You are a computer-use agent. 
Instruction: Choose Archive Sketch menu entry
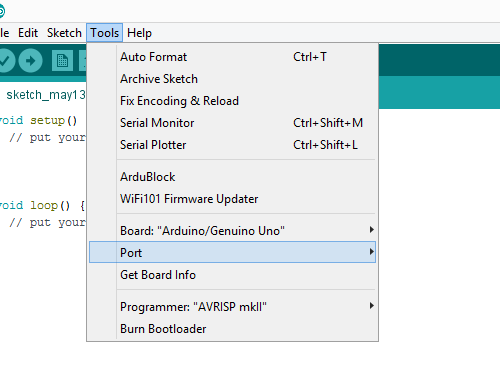(x=232, y=79)
